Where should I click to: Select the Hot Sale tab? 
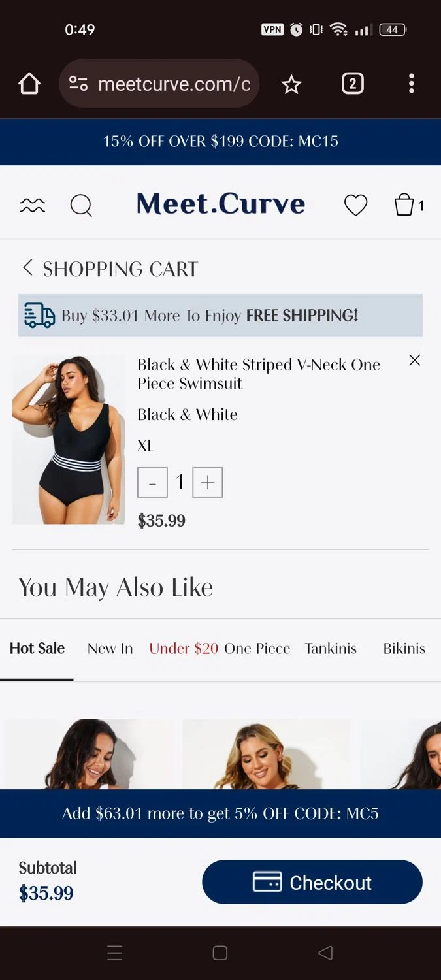(x=37, y=649)
